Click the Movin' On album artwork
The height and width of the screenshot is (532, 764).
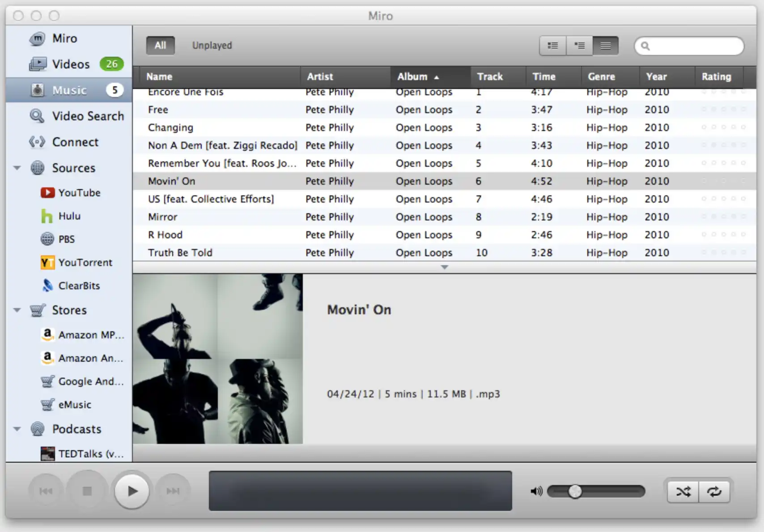(x=218, y=359)
